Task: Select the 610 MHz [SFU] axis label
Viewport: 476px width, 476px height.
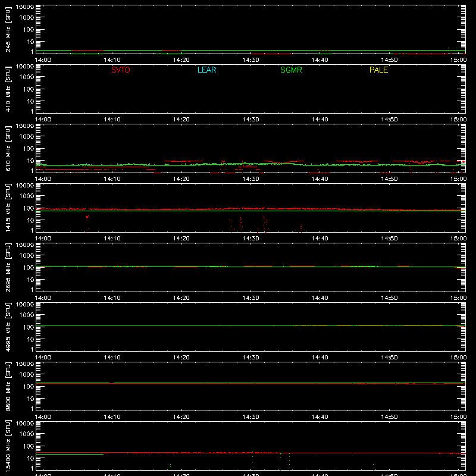Action: pos(8,148)
